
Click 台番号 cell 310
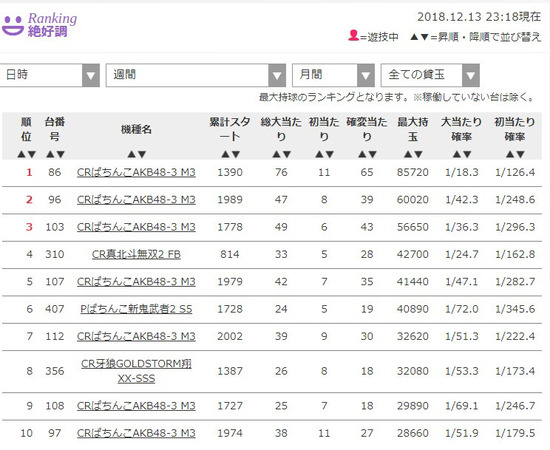click(55, 254)
